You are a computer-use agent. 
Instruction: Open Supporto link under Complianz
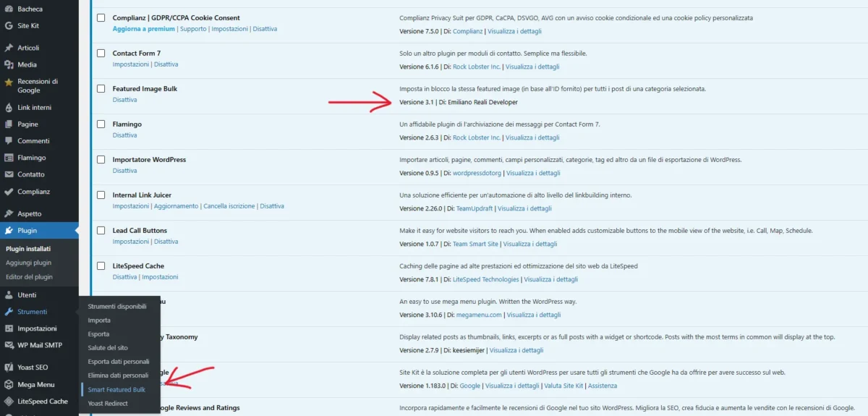[x=193, y=29]
